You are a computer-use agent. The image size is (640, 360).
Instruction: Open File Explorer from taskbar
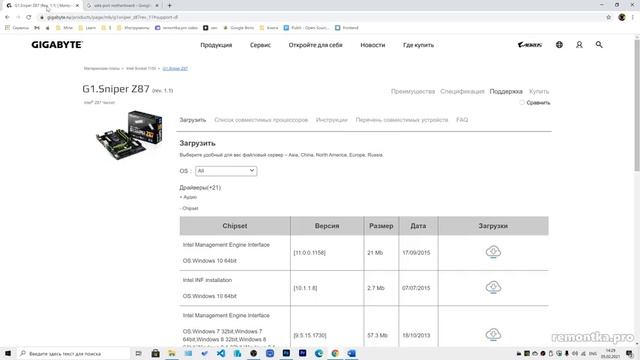[172, 353]
